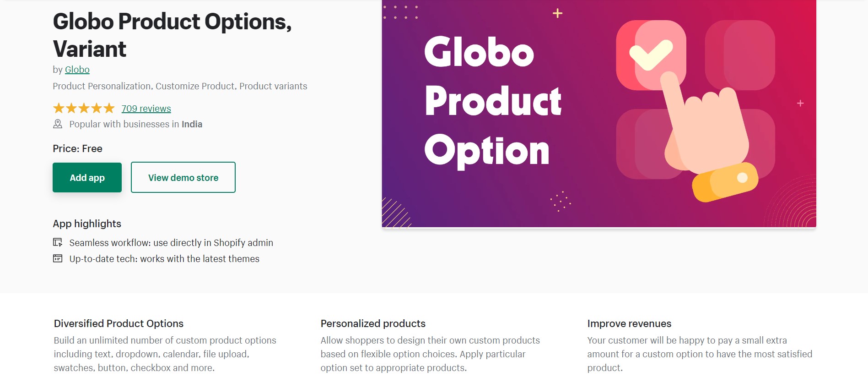Click the Popular with businesses in India text
This screenshot has height=377, width=868.
click(136, 124)
